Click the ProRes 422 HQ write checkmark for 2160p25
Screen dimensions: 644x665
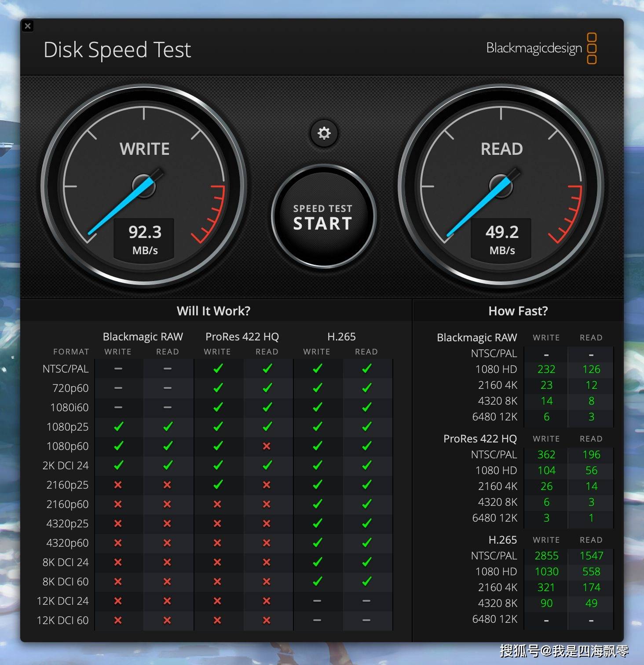click(217, 485)
